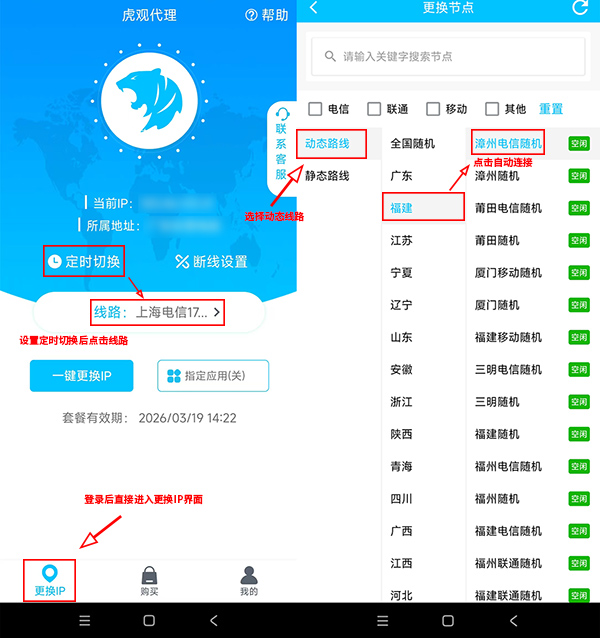Connect to 莆田电信随机 node
Screen dimensions: 600x638
[x=508, y=208]
